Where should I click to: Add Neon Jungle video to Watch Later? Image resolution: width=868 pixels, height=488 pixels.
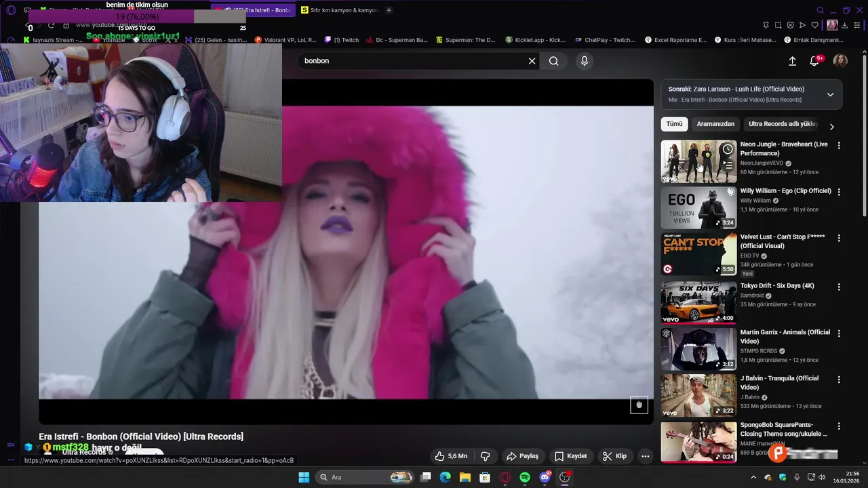tap(728, 149)
